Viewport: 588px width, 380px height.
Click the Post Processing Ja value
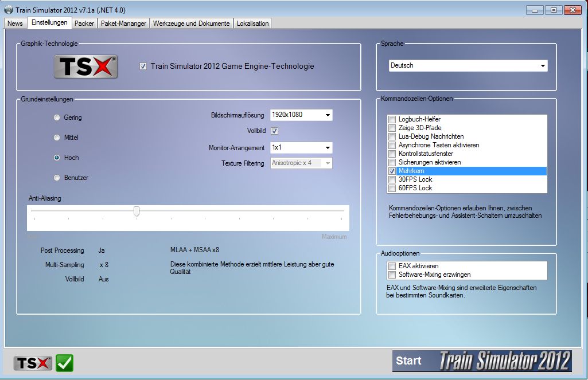102,250
